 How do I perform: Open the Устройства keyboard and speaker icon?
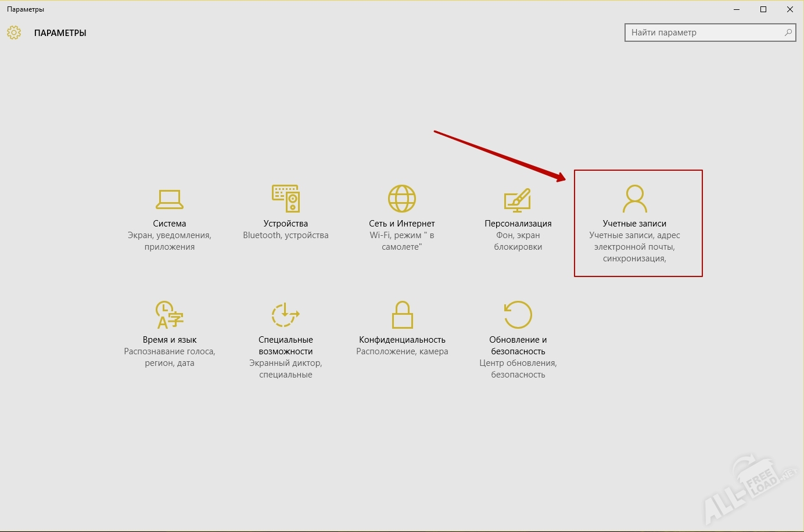[286, 199]
